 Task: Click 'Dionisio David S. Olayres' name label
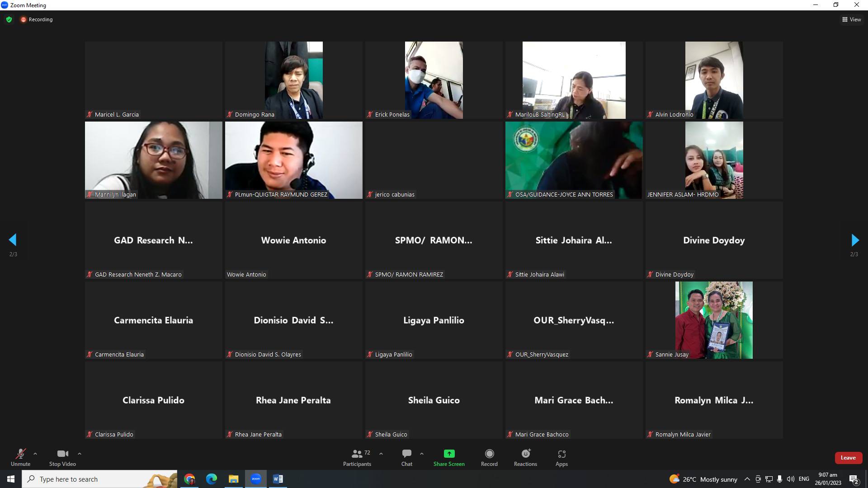(x=268, y=354)
